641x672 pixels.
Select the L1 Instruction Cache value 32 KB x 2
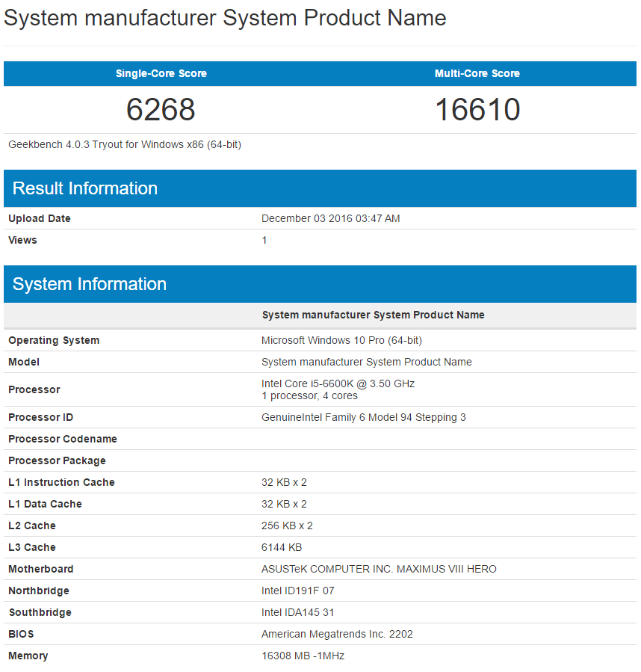[284, 483]
